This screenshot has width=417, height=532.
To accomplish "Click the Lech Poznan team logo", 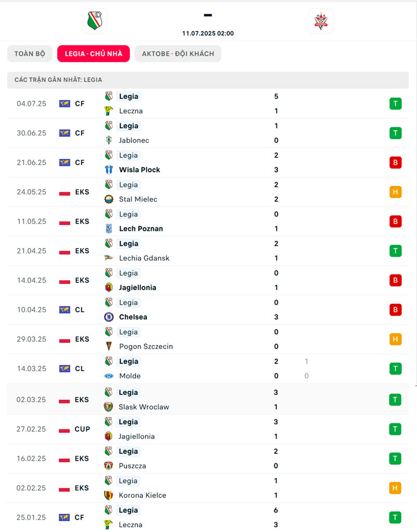I will point(108,229).
